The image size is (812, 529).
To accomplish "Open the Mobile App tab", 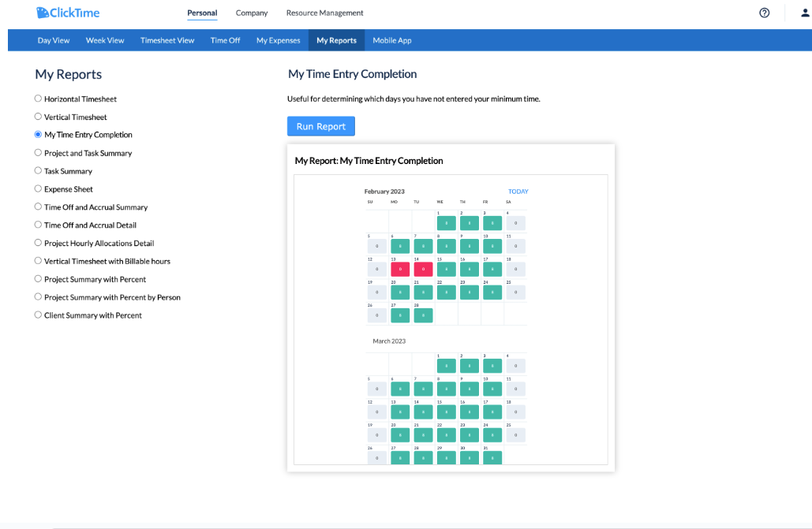I will pos(392,39).
